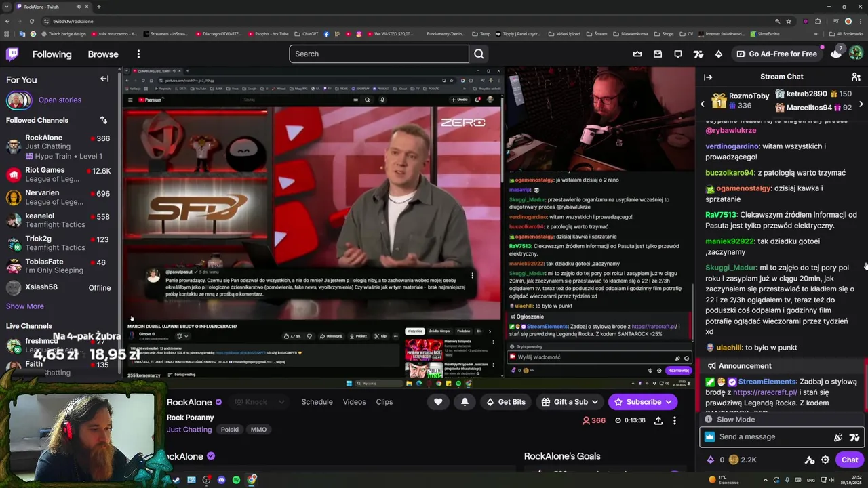Open Discord from the taskbar
This screenshot has width=868, height=488.
pyautogui.click(x=221, y=480)
